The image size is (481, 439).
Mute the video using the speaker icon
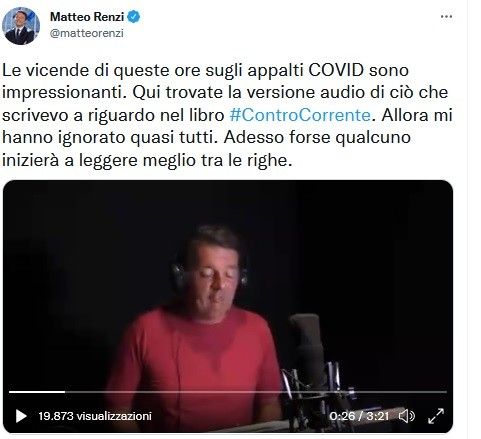coord(407,416)
